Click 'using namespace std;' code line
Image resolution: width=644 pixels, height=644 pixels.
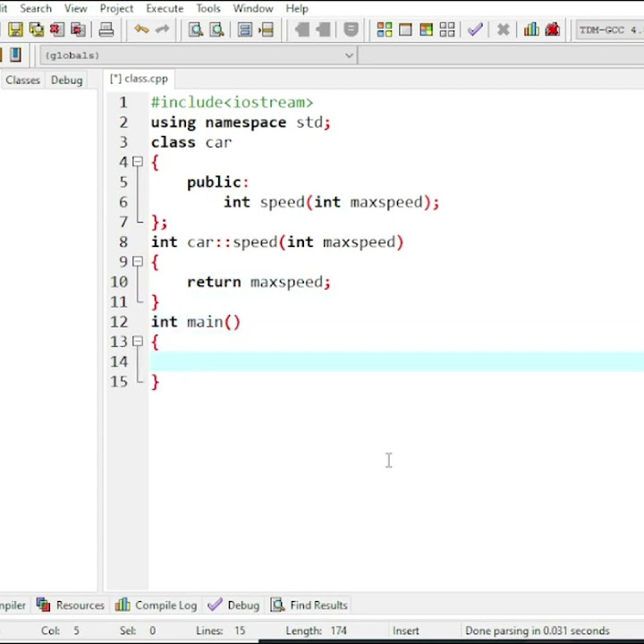click(x=241, y=123)
